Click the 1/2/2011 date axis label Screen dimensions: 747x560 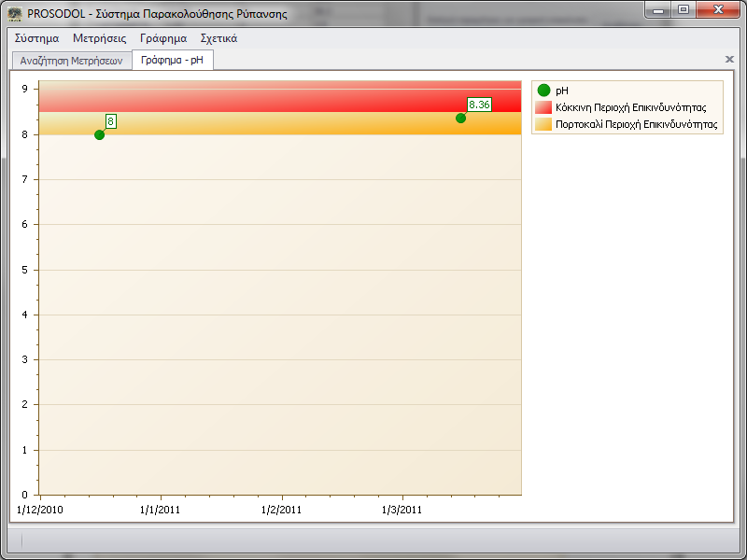point(281,510)
